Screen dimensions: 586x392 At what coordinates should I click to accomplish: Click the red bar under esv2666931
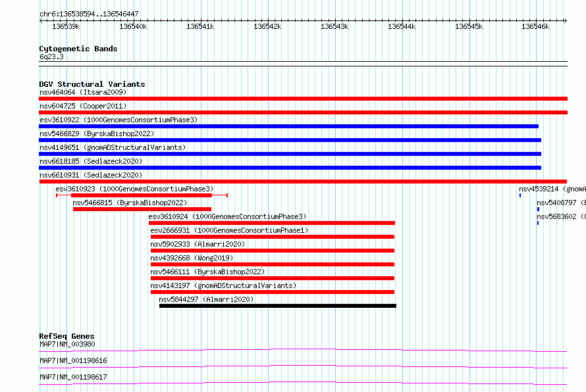pyautogui.click(x=273, y=237)
